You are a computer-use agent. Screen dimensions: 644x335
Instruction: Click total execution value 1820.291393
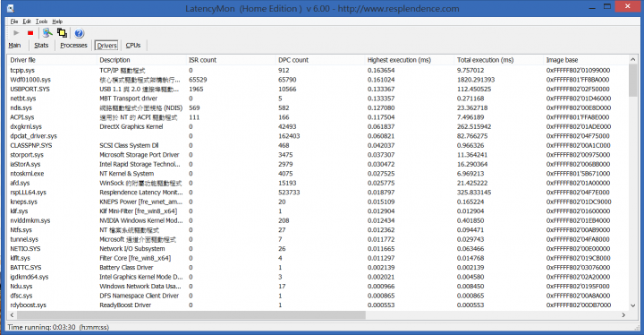point(476,80)
